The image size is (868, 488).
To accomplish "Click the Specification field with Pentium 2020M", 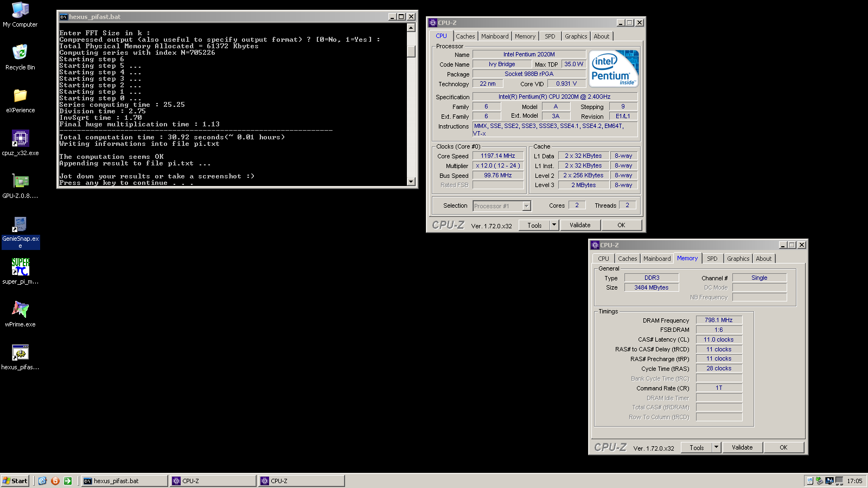I will [x=554, y=97].
